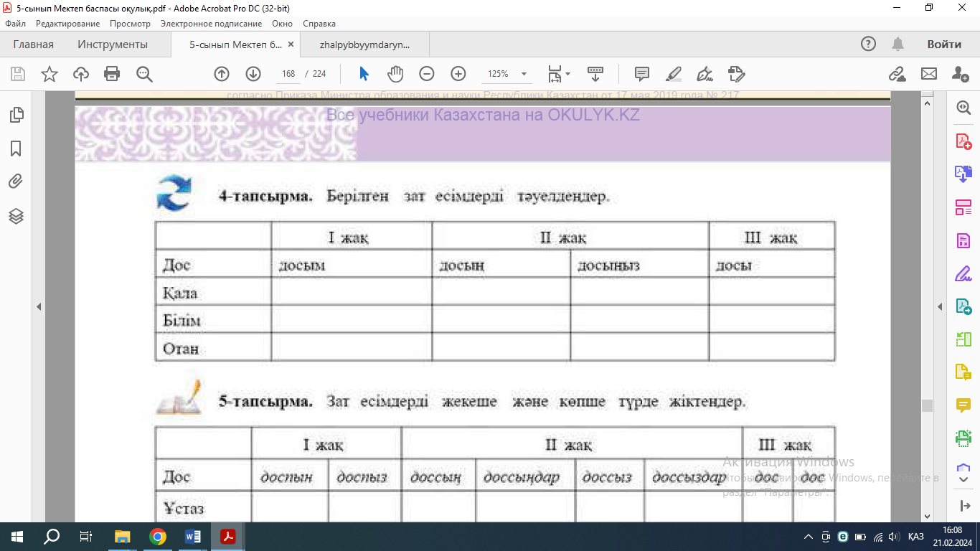Close the 5-сынып Мектеп document tab
Viewport: 980px width, 551px height.
(291, 44)
